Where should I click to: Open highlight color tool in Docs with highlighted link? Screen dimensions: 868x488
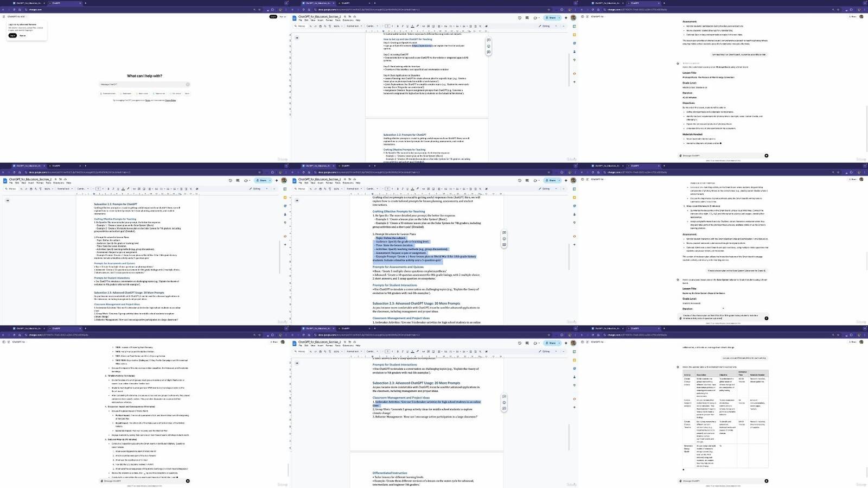point(417,26)
